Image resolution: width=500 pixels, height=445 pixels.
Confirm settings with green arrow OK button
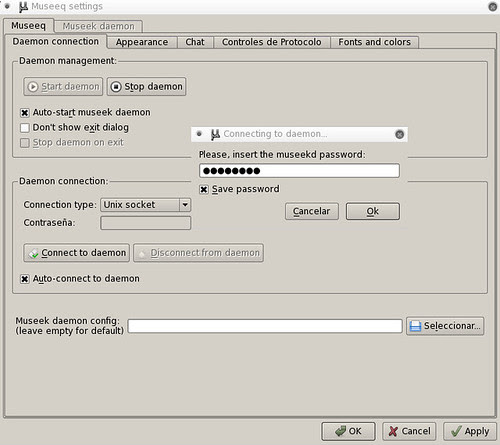tap(348, 431)
